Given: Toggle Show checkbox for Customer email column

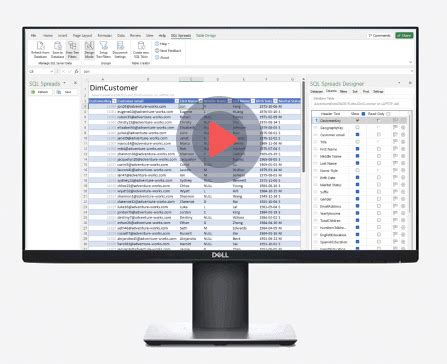Looking at the screenshot, I should pos(357,135).
